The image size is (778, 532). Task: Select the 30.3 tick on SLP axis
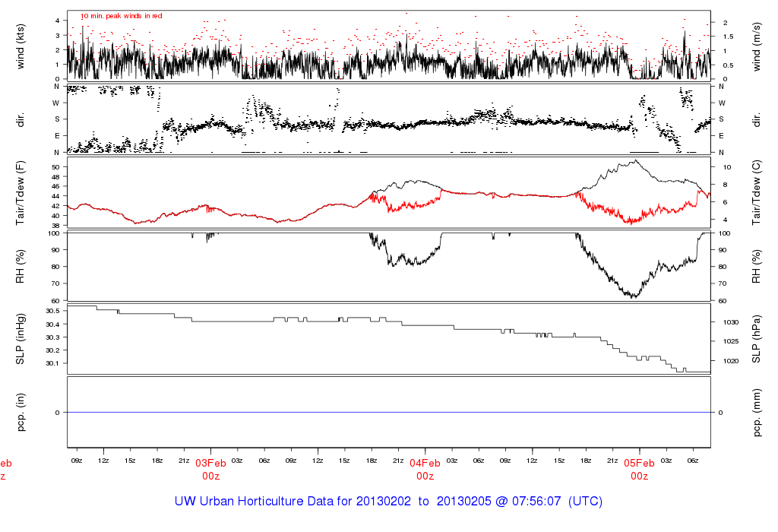coord(52,337)
